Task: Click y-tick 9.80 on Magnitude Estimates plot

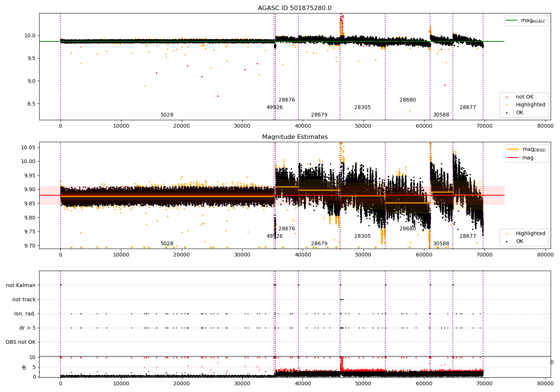Action: pyautogui.click(x=30, y=218)
